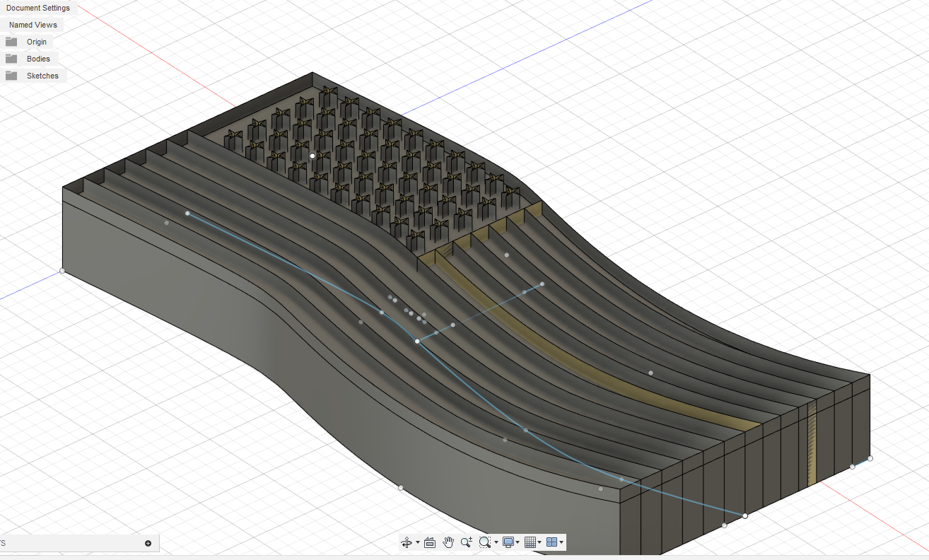Viewport: 929px width, 560px height.
Task: Expand the Display Settings dropdown arrow
Action: tap(518, 543)
